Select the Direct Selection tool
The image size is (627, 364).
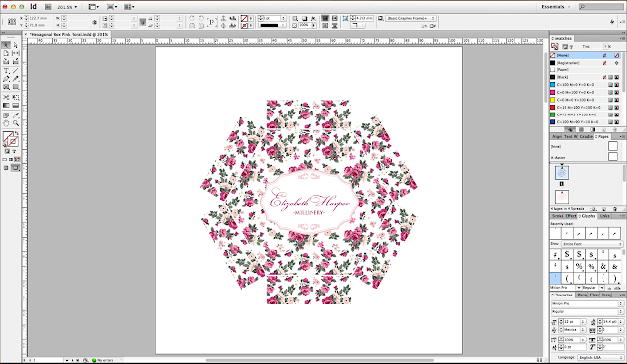tap(16, 45)
